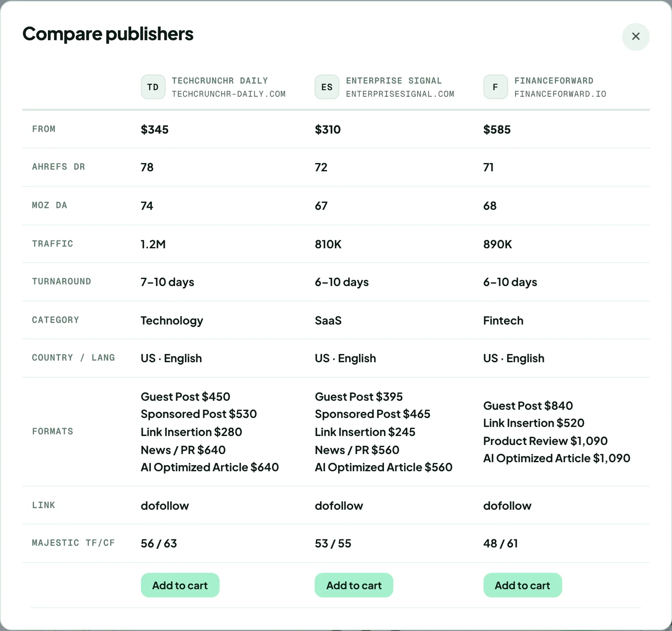Click the Fintech category value
This screenshot has height=631, width=672.
(x=503, y=321)
